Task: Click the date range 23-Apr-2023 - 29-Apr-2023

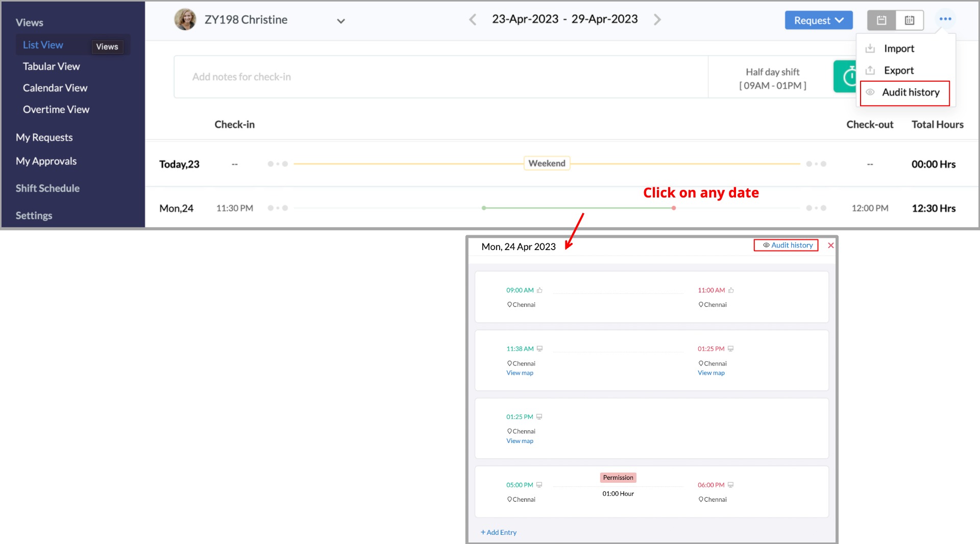Action: point(565,19)
